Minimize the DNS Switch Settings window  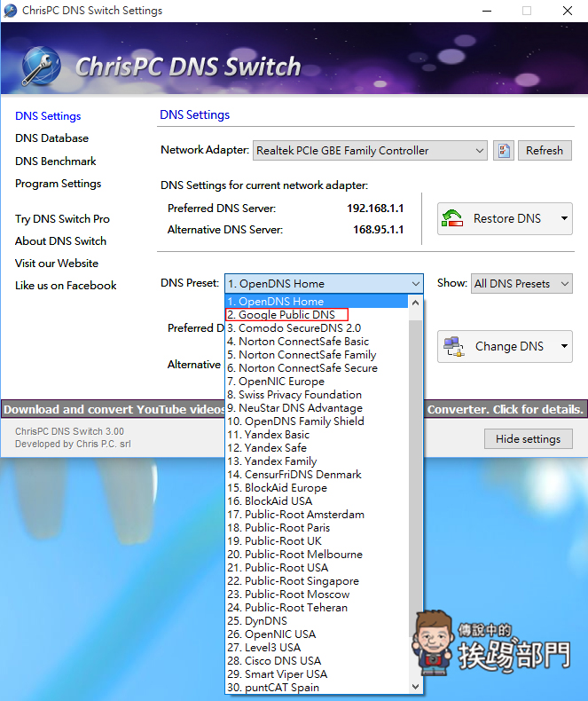(x=487, y=11)
